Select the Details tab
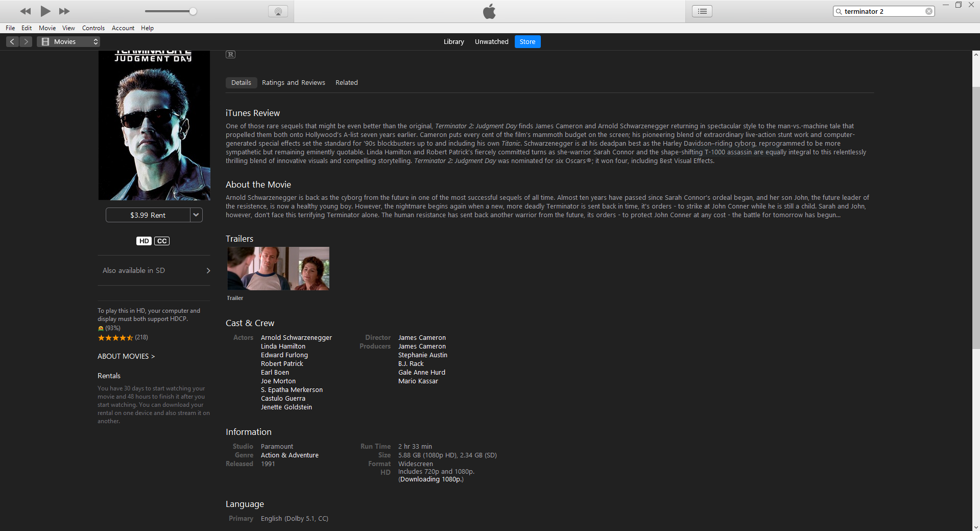 (241, 83)
